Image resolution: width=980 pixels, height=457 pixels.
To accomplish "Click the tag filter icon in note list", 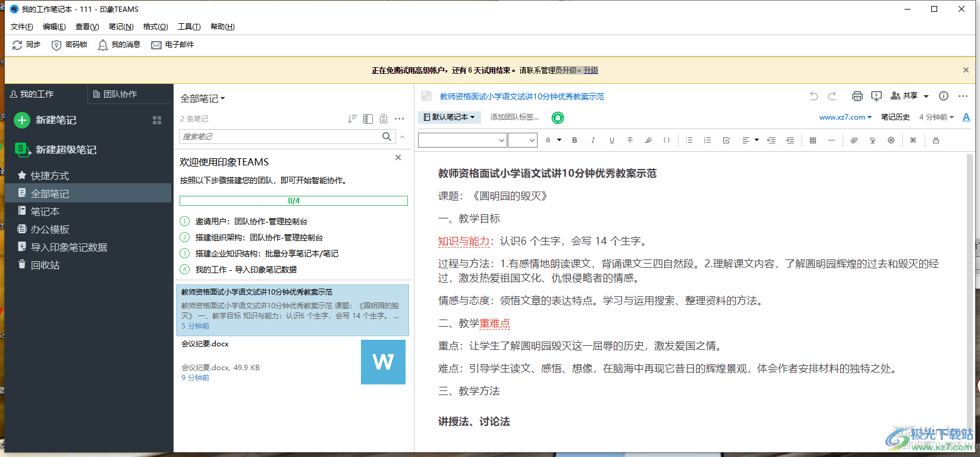I will coord(384,119).
